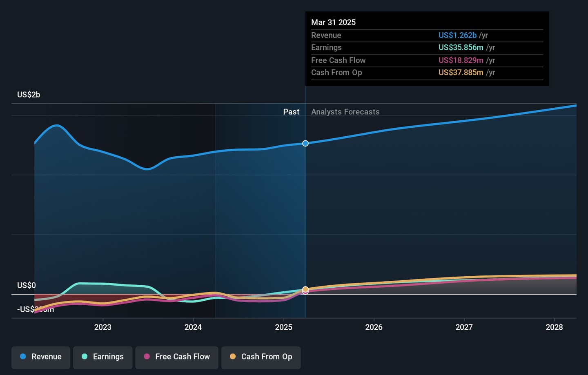Click the 2028 x-axis label

[x=554, y=327]
